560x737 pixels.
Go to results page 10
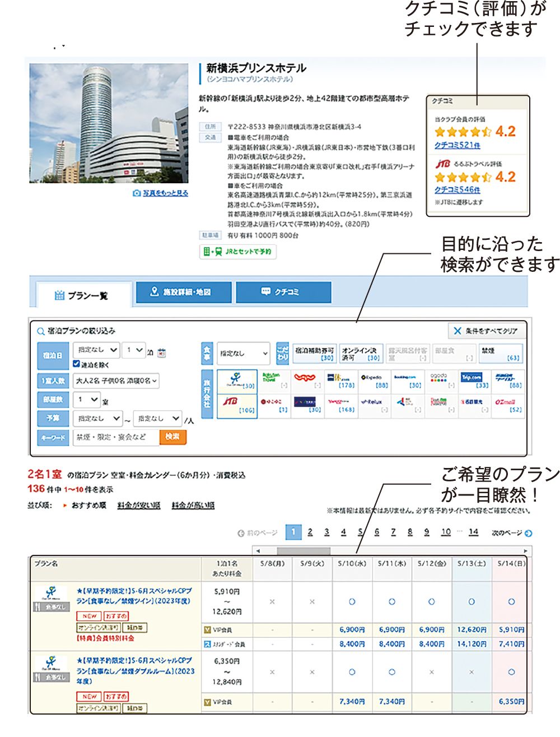446,532
